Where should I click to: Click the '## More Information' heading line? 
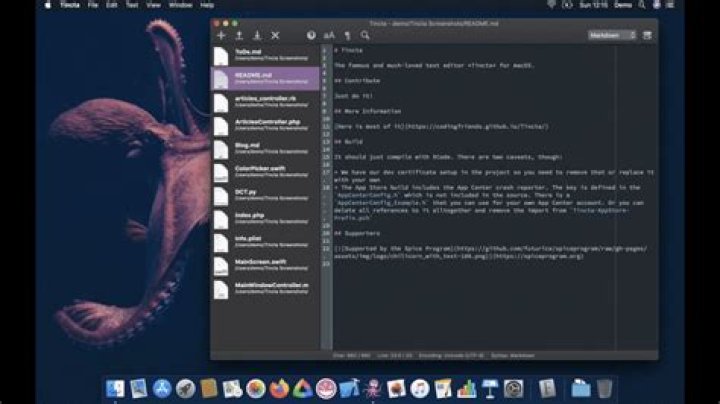coord(368,111)
